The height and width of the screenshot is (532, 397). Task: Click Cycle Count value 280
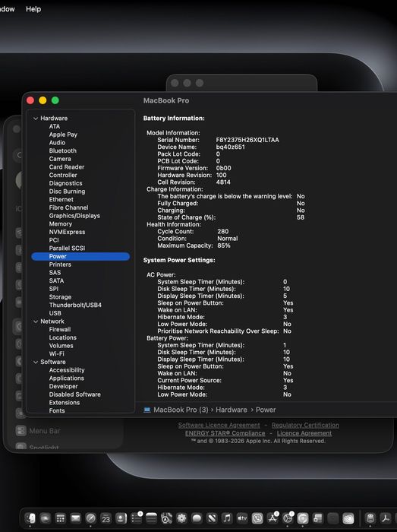pos(223,231)
